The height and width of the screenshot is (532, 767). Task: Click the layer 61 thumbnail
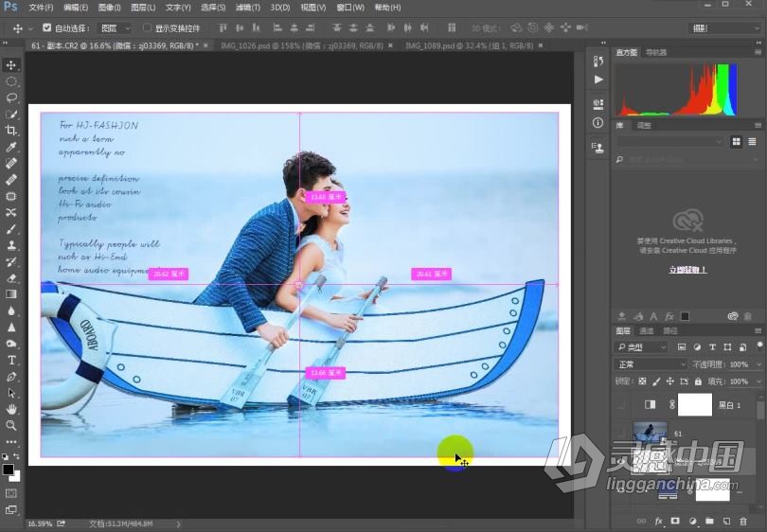pyautogui.click(x=650, y=433)
